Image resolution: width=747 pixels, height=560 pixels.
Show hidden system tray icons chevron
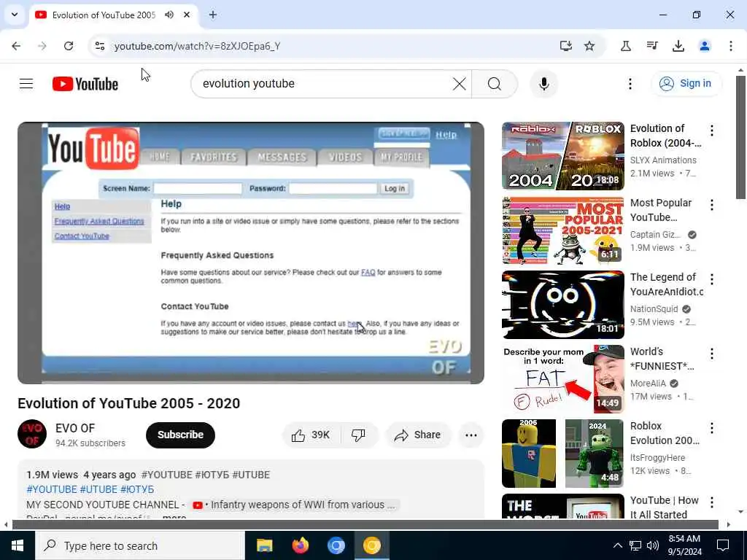tap(617, 545)
